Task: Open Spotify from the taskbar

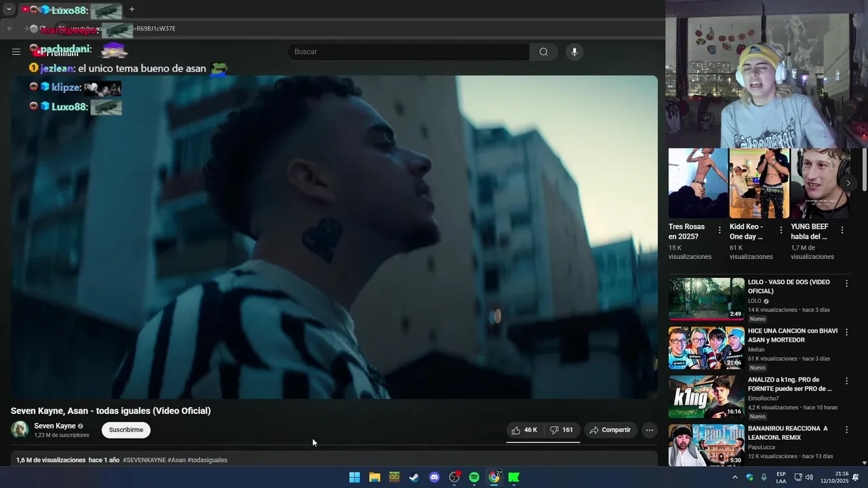Action: point(474,477)
